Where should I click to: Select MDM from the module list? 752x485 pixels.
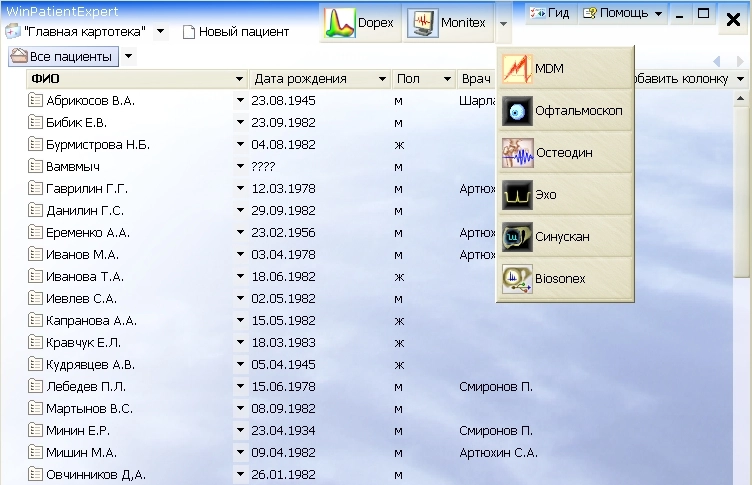565,69
